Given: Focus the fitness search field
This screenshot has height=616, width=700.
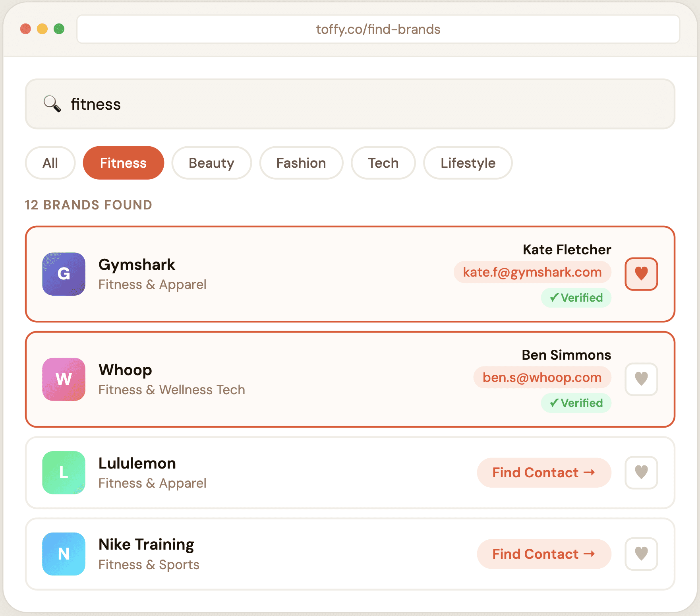Looking at the screenshot, I should (350, 104).
